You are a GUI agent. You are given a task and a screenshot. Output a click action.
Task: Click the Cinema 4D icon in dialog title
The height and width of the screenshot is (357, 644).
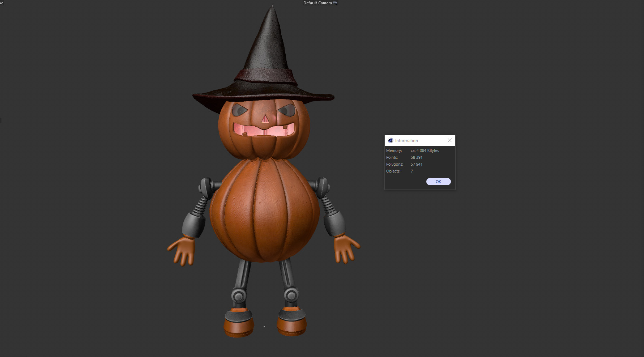[391, 141]
